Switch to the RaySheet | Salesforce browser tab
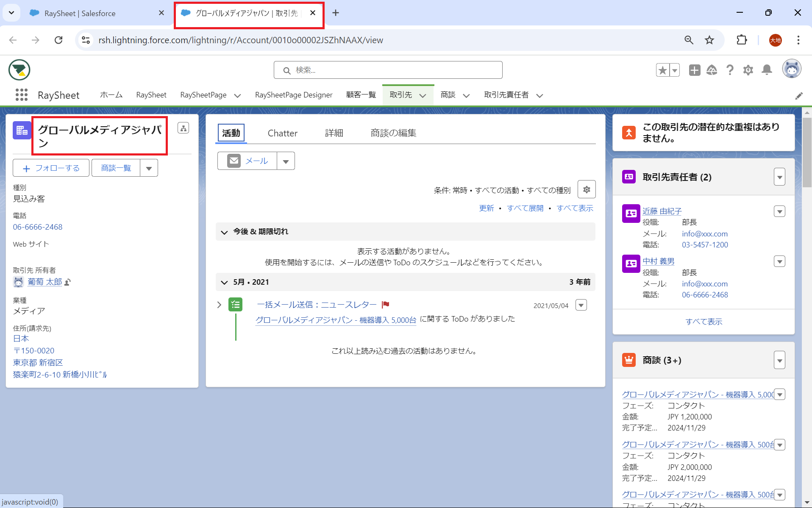 point(80,13)
